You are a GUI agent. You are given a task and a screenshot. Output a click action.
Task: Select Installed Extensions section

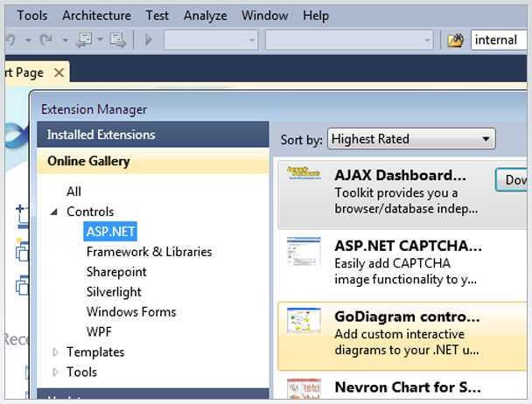point(153,135)
